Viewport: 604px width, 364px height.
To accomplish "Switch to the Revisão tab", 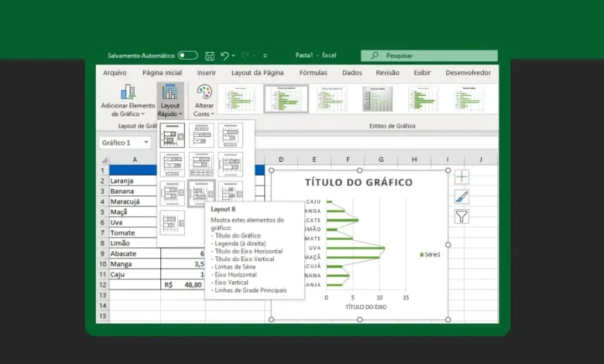I will coord(387,73).
